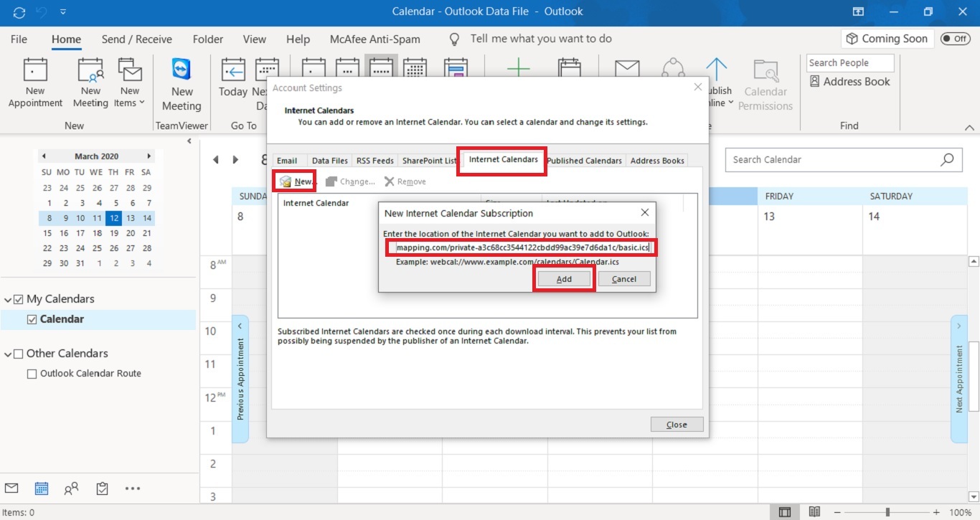Click the calendar scroll-up arrow
This screenshot has width=980, height=520.
[x=974, y=262]
